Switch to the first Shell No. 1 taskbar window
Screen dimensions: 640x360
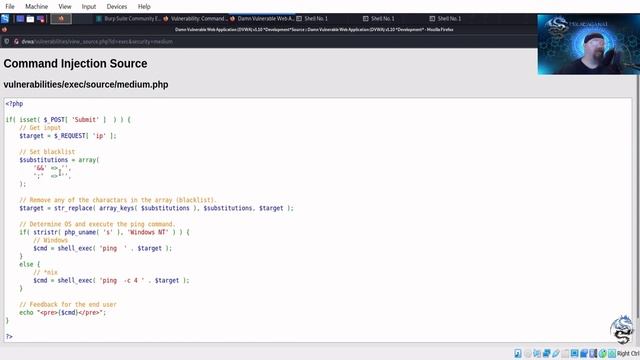click(x=312, y=18)
